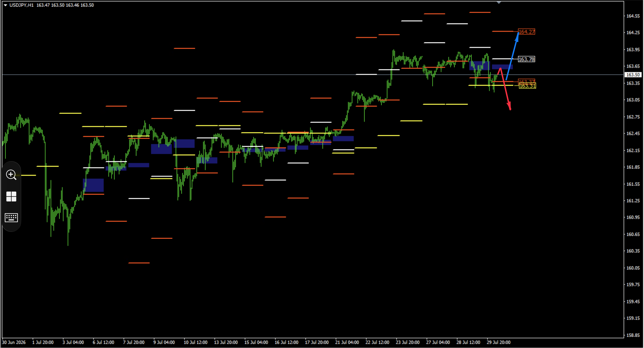Click the 164.55 price scale value

pos(633,16)
